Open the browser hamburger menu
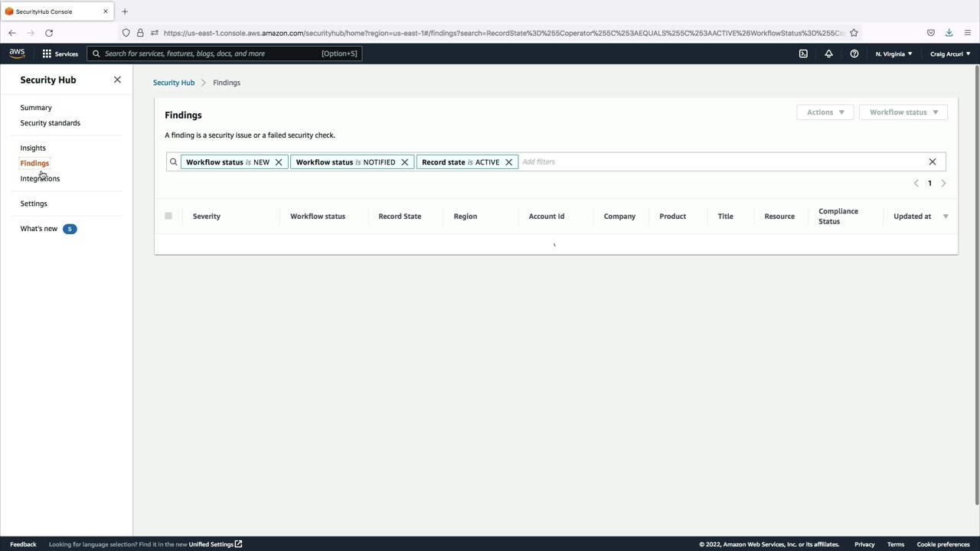The height and width of the screenshot is (551, 980). (x=968, y=33)
